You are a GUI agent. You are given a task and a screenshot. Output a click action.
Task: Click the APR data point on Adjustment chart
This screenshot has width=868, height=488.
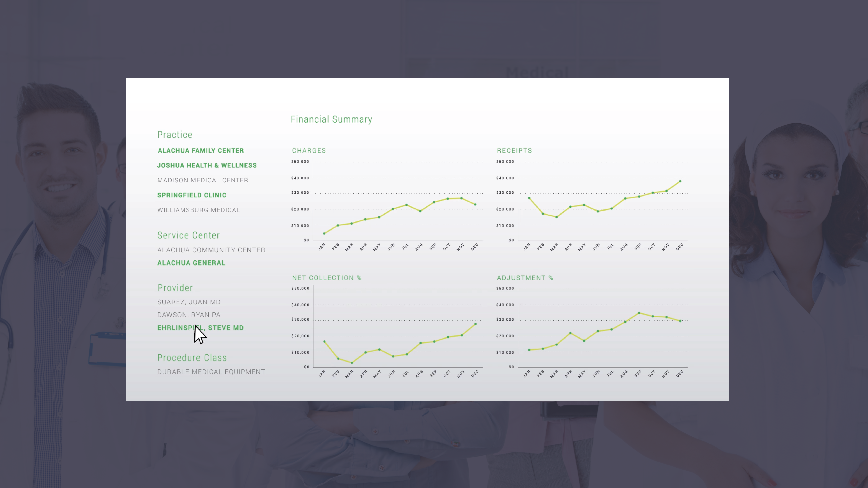pyautogui.click(x=570, y=333)
